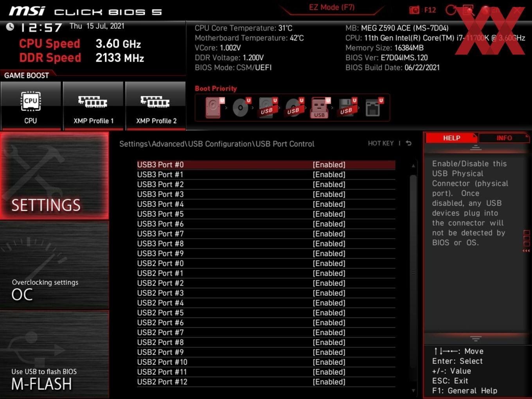Switch to the HELP tab
The height and width of the screenshot is (399, 532).
pos(451,138)
